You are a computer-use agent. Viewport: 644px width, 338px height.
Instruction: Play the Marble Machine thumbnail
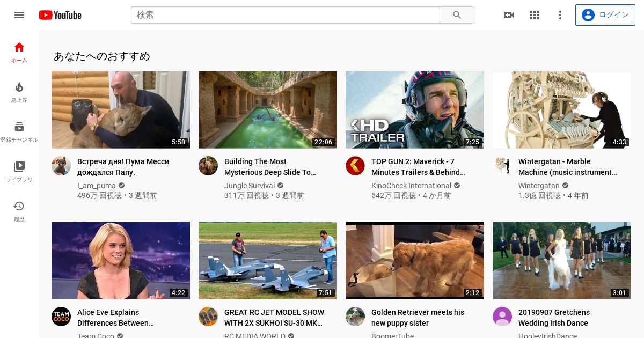(562, 110)
